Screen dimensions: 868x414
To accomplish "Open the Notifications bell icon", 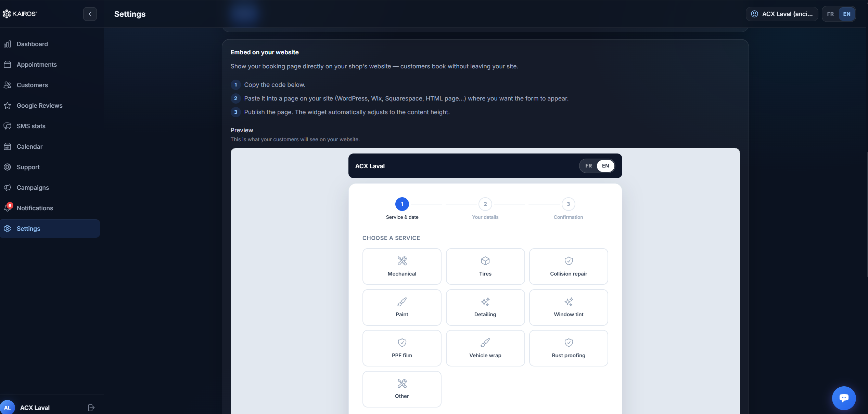I will coord(8,208).
